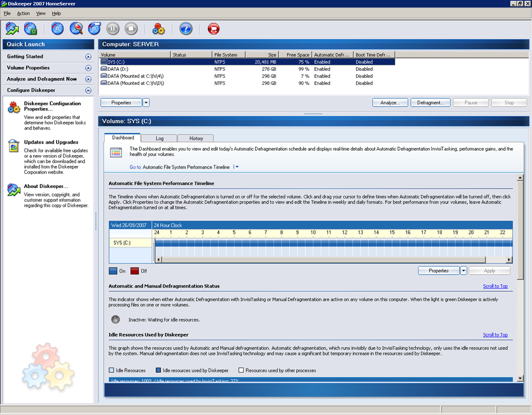Click the gears icon beside Diskeeper Configuration Properties

14,107
